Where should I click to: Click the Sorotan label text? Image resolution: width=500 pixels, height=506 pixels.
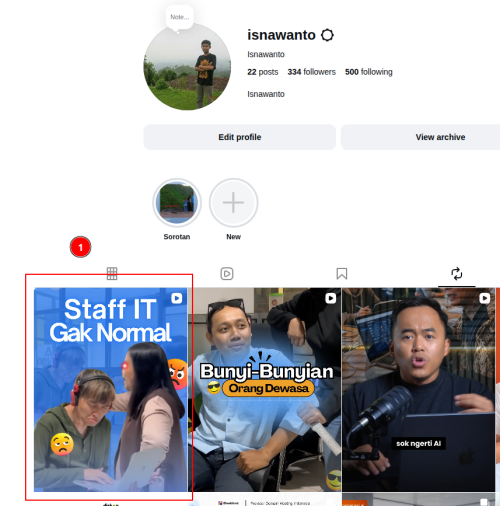(177, 237)
